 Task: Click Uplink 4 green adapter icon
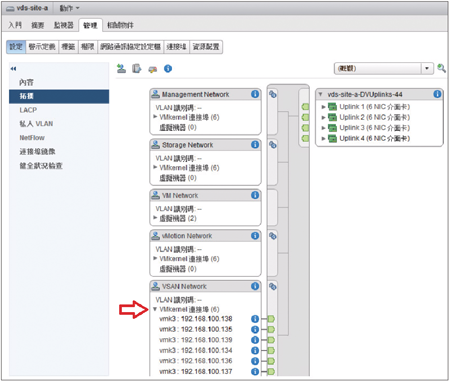point(332,138)
